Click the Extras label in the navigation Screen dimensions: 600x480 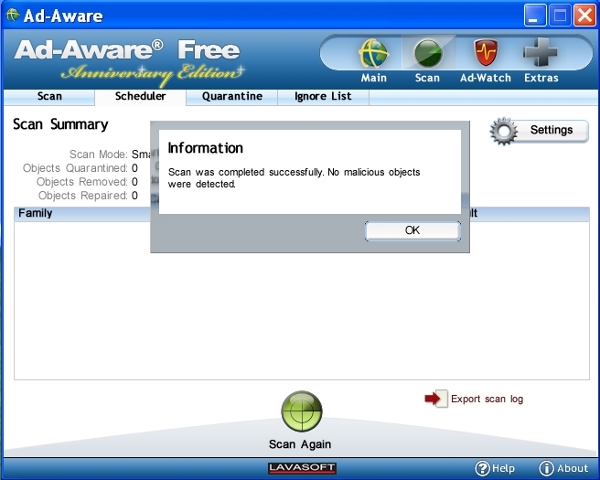click(541, 78)
